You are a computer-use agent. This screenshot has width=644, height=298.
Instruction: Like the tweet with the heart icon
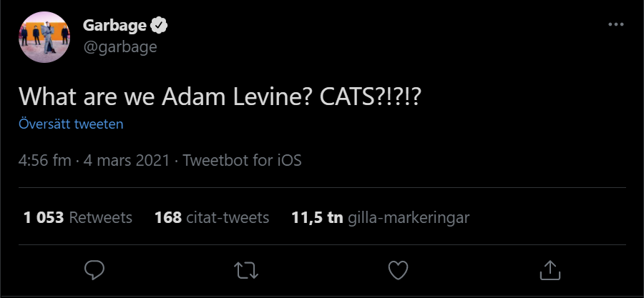tap(398, 269)
